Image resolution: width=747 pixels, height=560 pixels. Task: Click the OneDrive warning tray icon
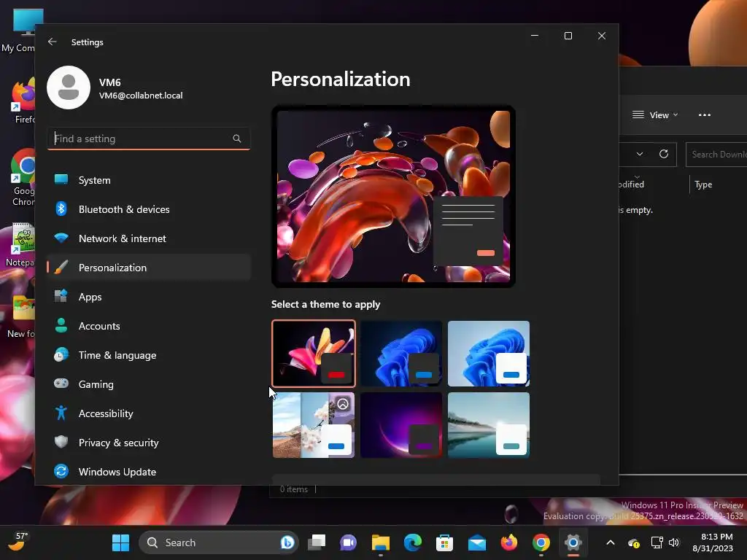coord(634,542)
